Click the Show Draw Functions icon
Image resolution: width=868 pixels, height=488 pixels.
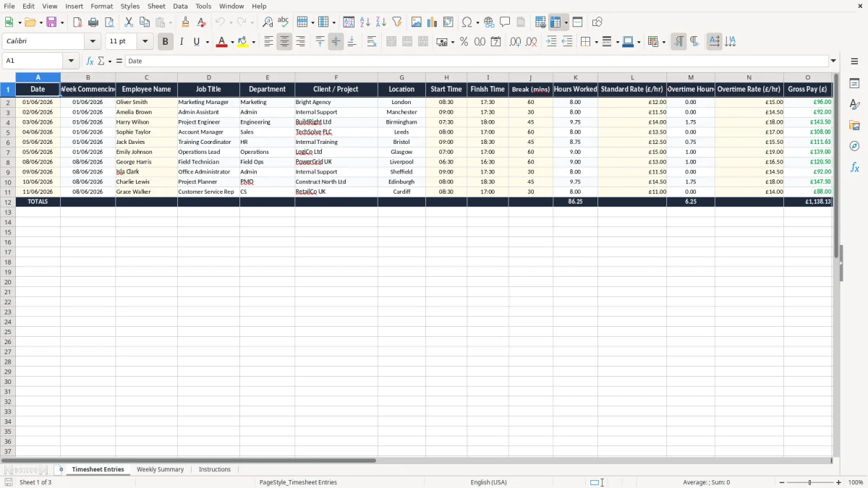[597, 22]
